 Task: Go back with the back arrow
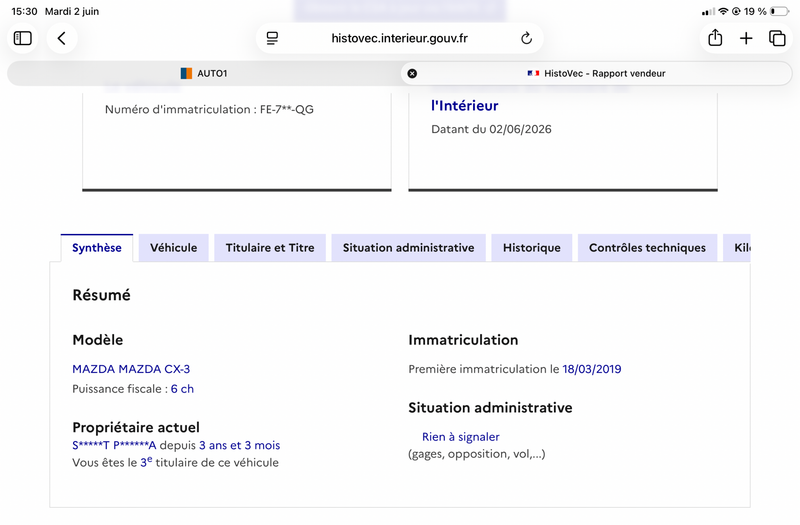point(62,38)
